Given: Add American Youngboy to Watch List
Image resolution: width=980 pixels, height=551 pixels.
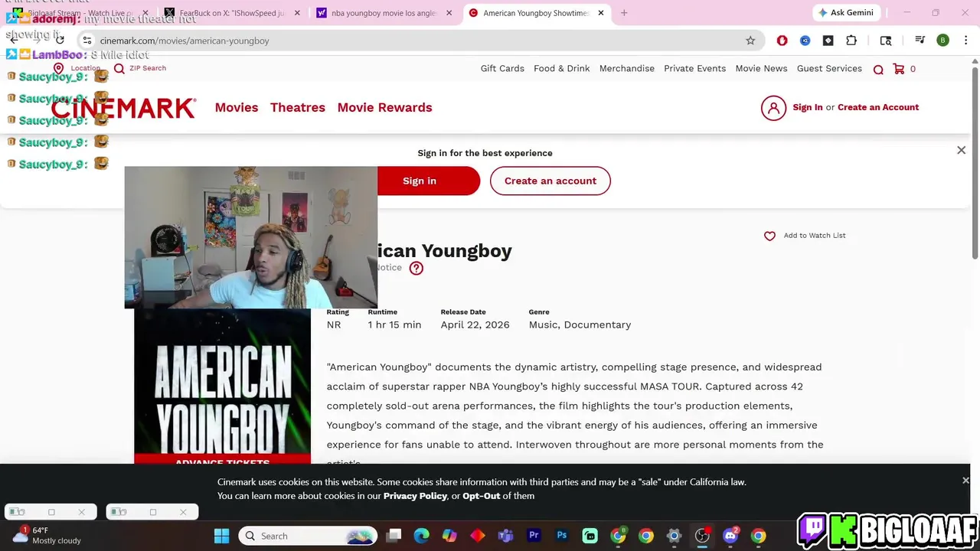Looking at the screenshot, I should click(x=805, y=236).
